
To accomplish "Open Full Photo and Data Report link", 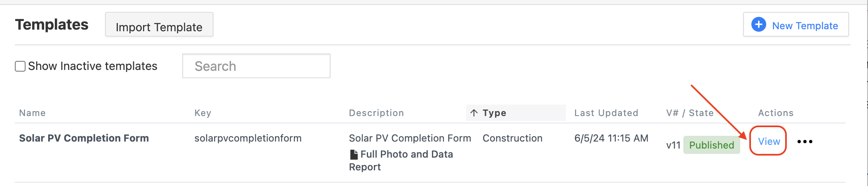I will click(x=401, y=160).
